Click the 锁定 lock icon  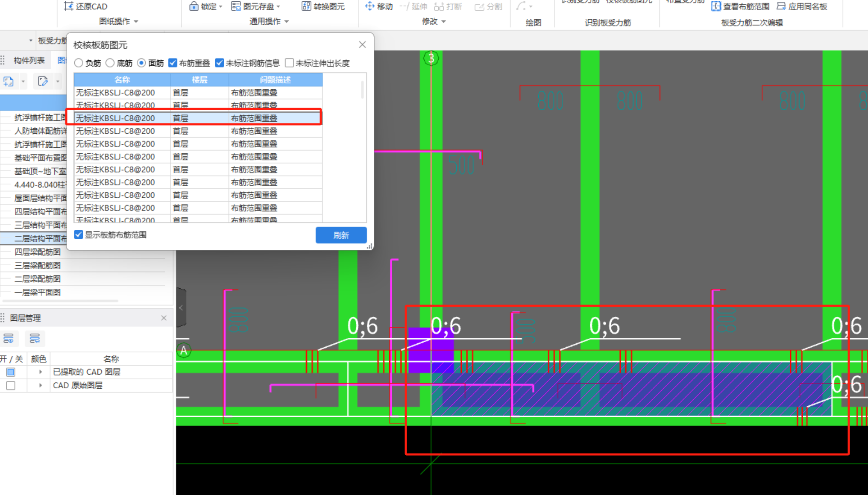pos(194,6)
